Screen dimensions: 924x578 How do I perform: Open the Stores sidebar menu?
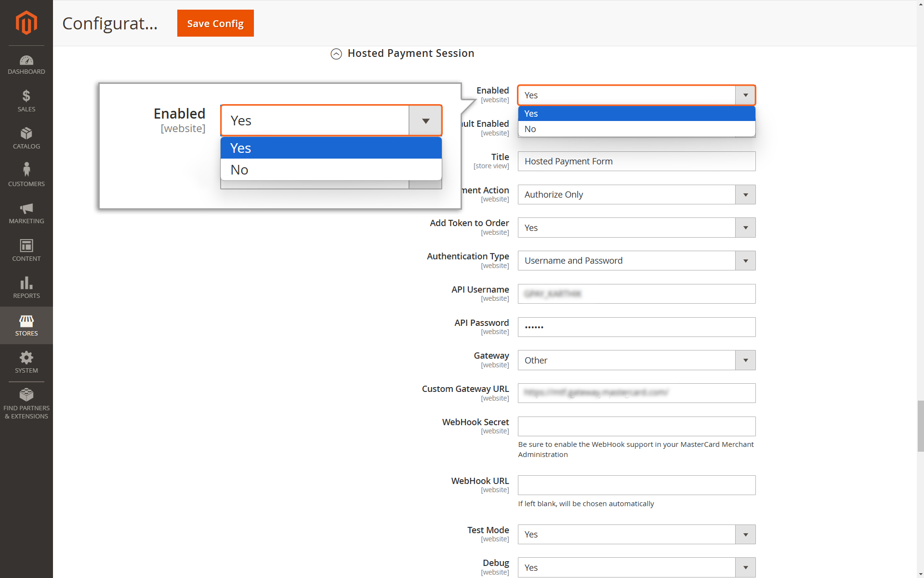(26, 325)
